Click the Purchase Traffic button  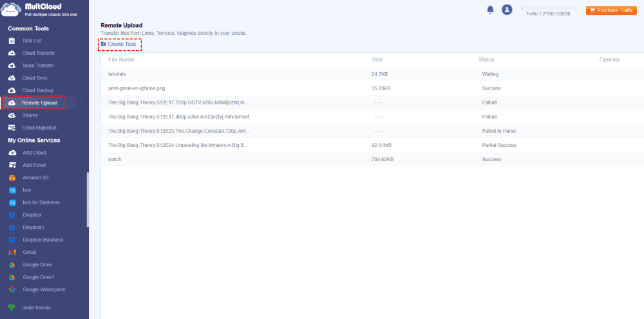[x=612, y=10]
